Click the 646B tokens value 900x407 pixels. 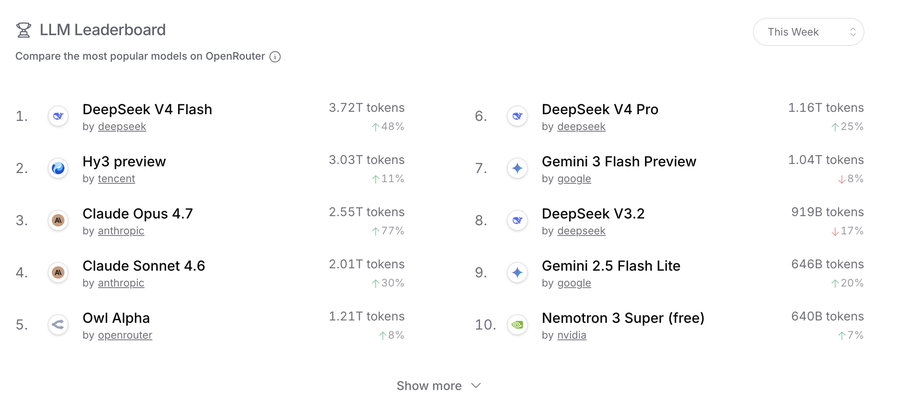click(x=828, y=265)
